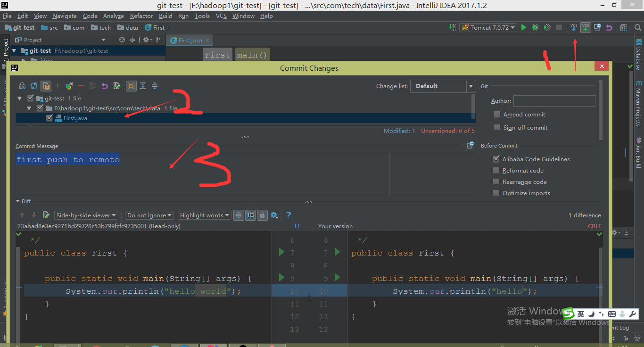Click Jump to Source pencil icon in commit toolbar
The image size is (644, 347).
[x=116, y=86]
